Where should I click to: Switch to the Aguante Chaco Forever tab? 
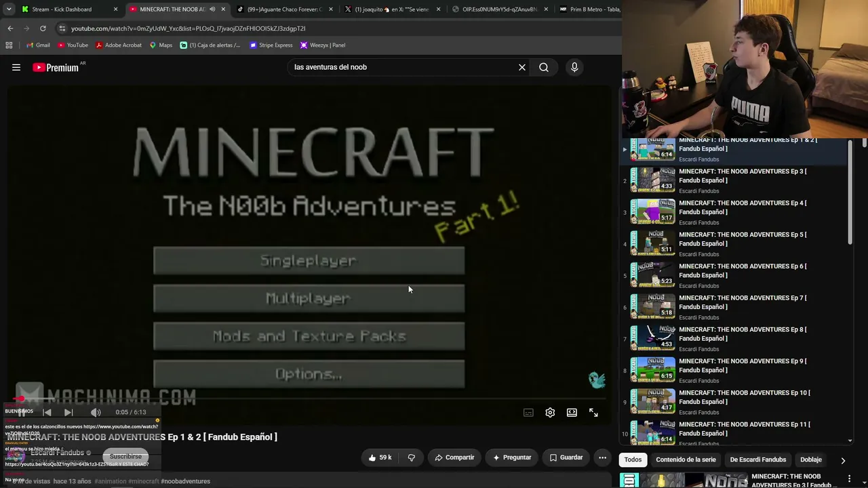point(283,9)
